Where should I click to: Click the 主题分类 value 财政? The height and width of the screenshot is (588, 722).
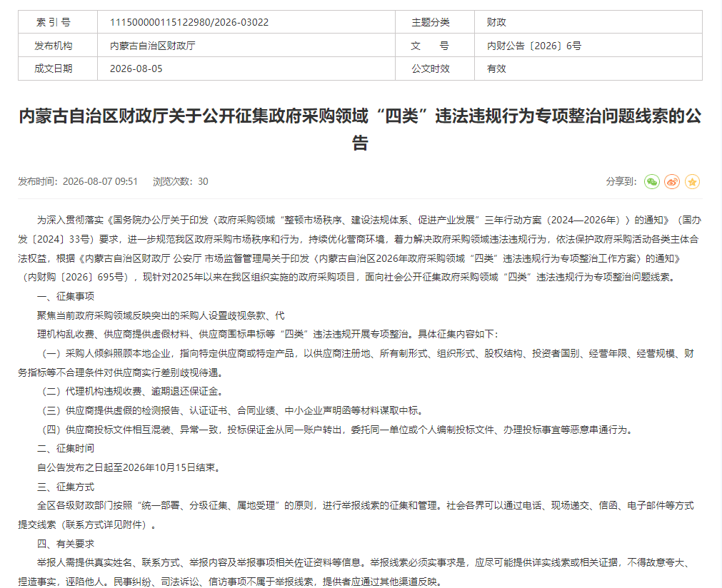[x=496, y=22]
